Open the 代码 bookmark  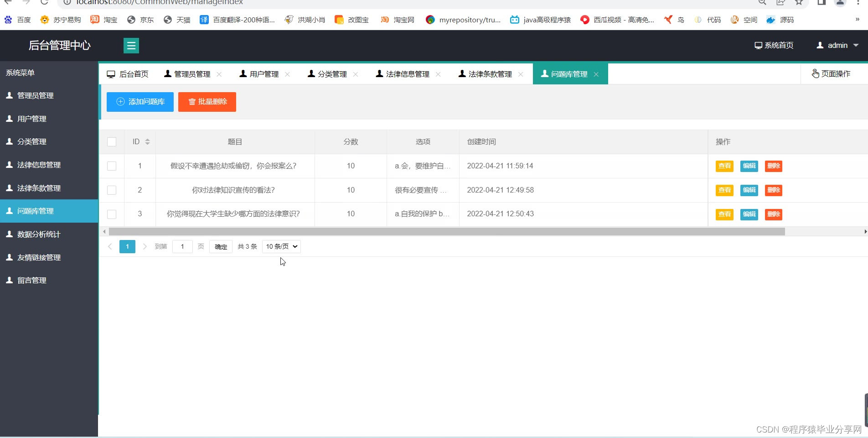(708, 20)
